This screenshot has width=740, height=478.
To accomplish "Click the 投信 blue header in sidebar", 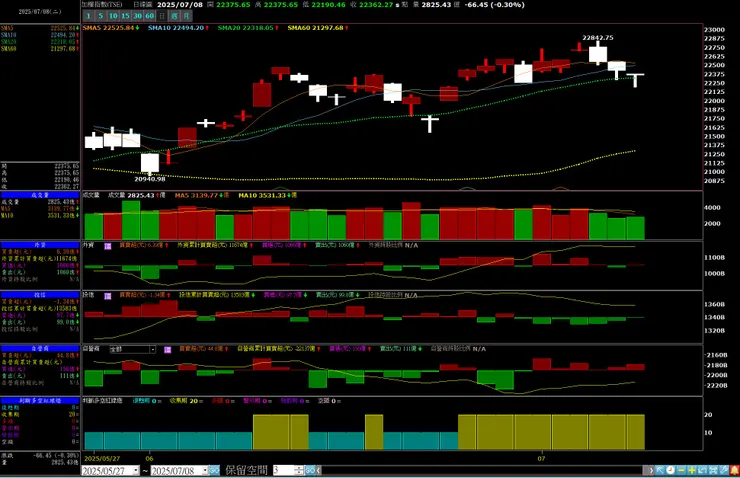I will [40, 295].
